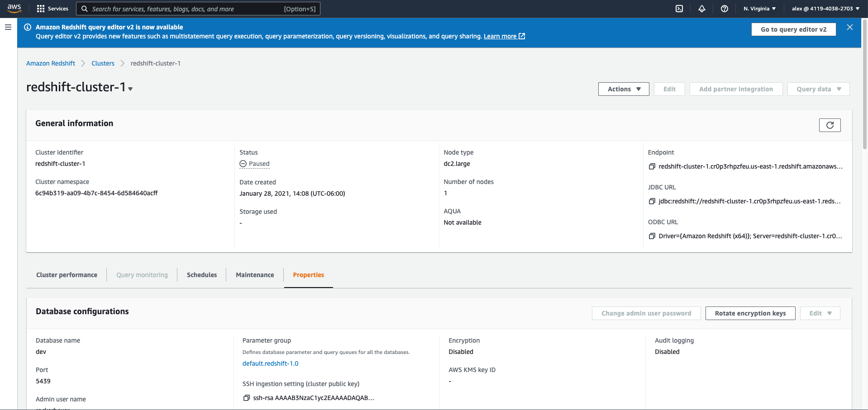This screenshot has width=868, height=410.
Task: Switch to Maintenance tab
Action: [255, 275]
